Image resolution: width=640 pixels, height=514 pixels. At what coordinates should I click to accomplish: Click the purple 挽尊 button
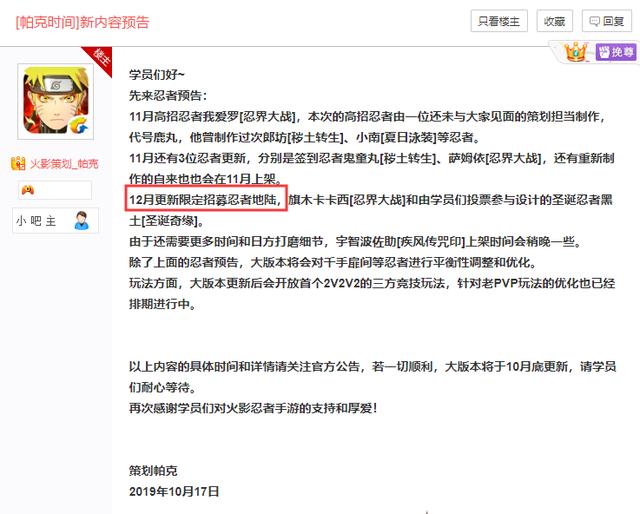[616, 52]
